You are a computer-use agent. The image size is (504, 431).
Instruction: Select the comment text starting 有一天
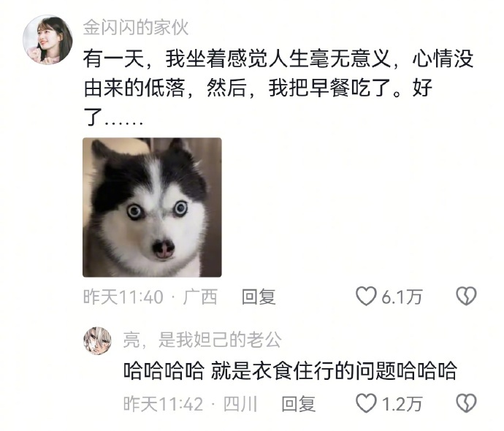click(278, 88)
